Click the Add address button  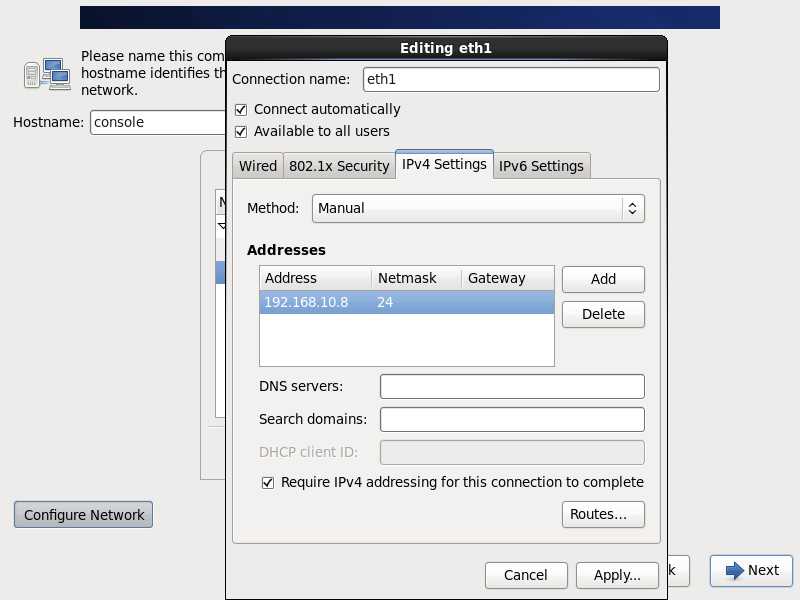click(x=603, y=279)
